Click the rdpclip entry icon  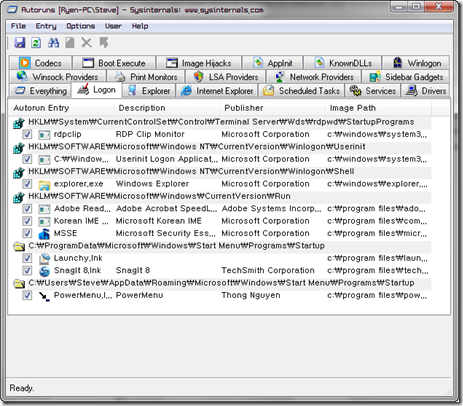[44, 135]
